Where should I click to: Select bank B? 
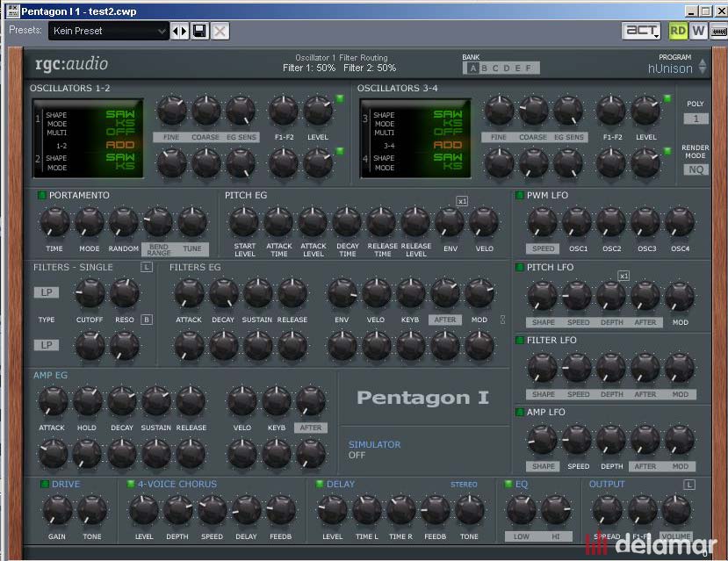click(484, 68)
